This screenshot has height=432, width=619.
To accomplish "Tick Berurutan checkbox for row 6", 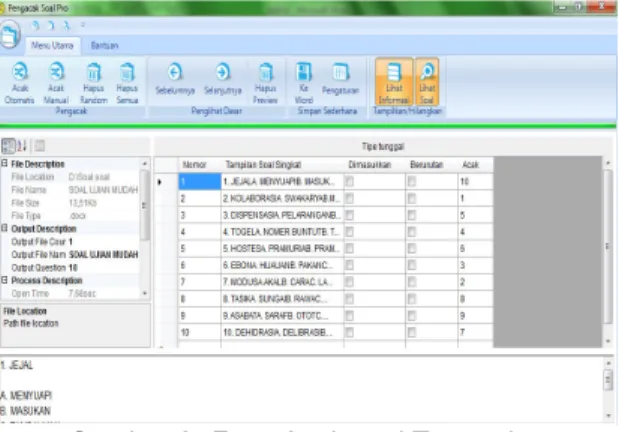I will (x=412, y=265).
